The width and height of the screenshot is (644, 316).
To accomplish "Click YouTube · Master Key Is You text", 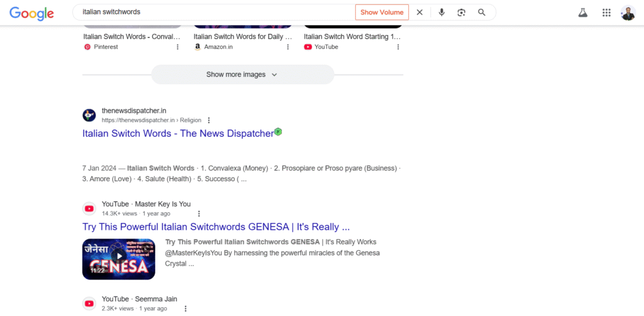I will 146,204.
